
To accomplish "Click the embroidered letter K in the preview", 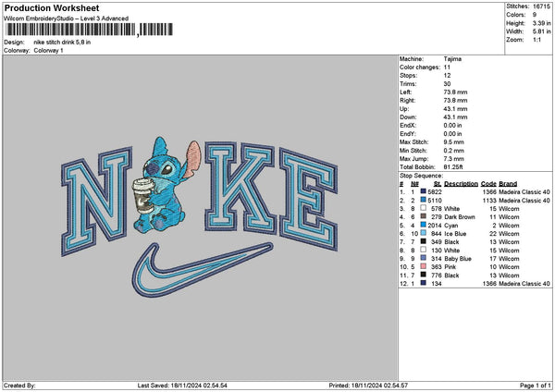I will coord(240,188).
